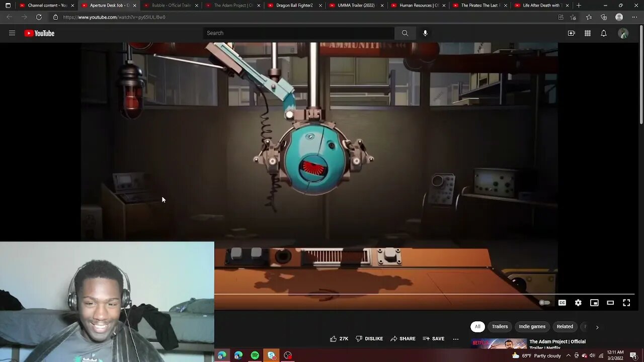Open the weather 69°F Partly cloudy widget
This screenshot has height=362, width=644.
tap(536, 355)
